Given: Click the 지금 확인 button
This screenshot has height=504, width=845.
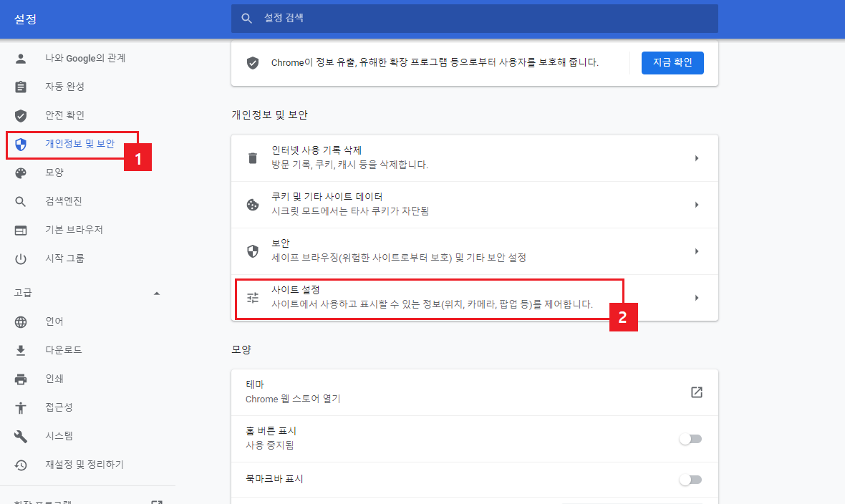Looking at the screenshot, I should coord(672,62).
